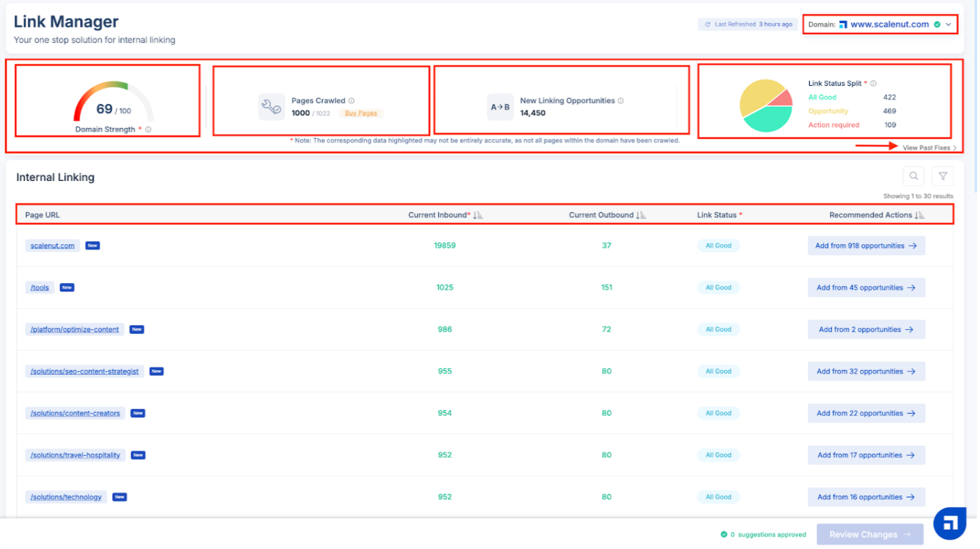
Task: Click the Domain Strength gauge
Action: pos(113,102)
